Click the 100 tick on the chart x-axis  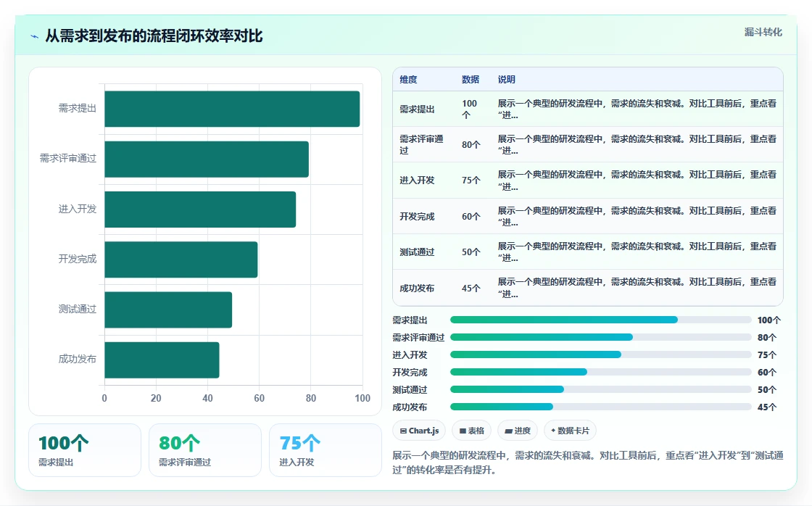(362, 398)
